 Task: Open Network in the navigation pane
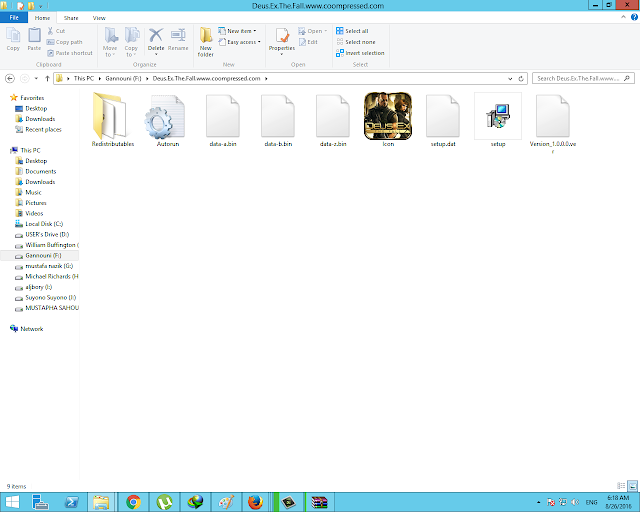point(27,329)
